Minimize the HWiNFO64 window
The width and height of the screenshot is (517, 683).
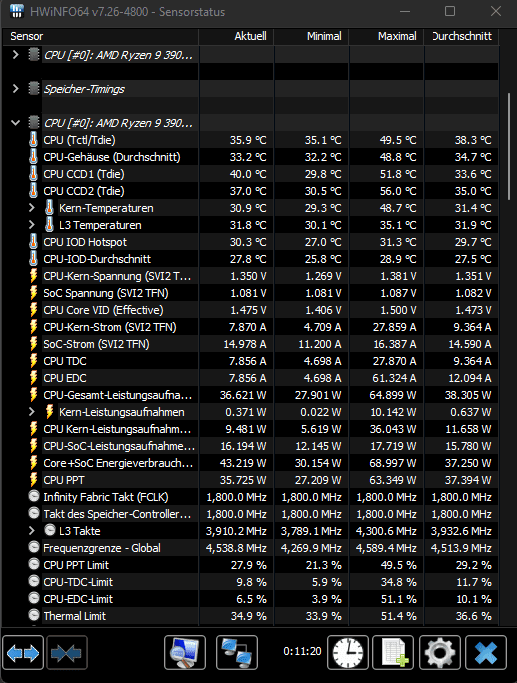pos(405,11)
